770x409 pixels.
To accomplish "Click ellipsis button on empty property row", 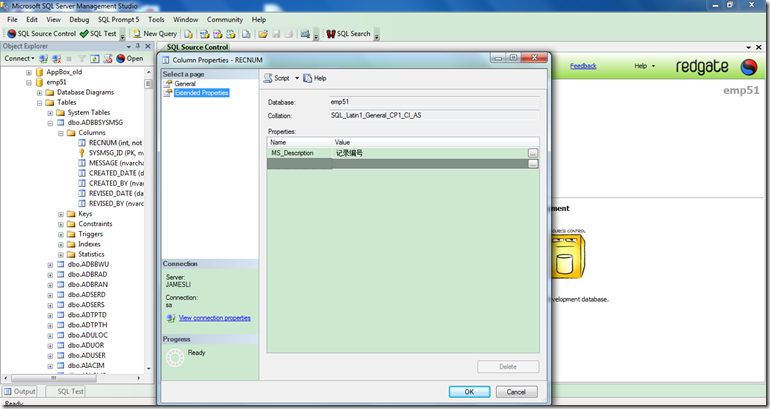I will (533, 164).
